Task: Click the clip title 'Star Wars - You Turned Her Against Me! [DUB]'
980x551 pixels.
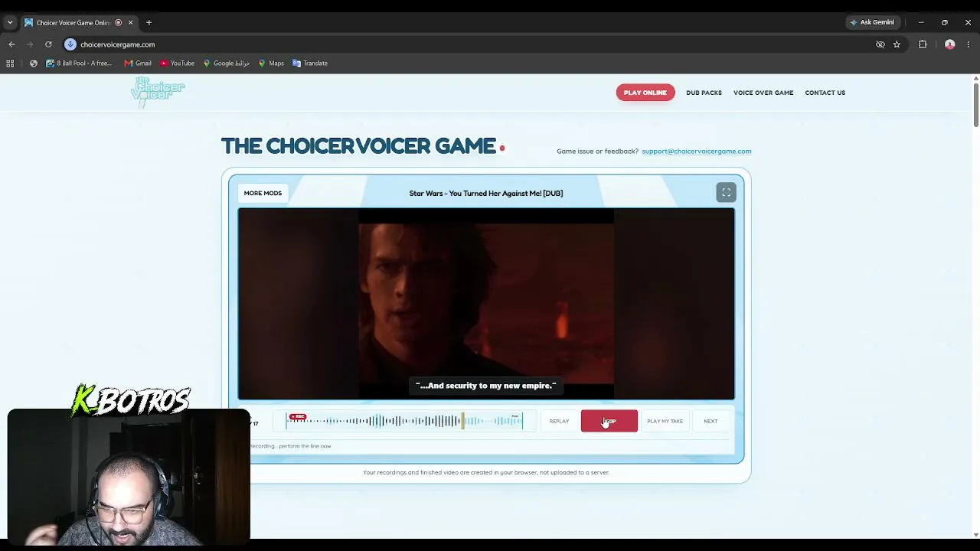Action: [486, 194]
